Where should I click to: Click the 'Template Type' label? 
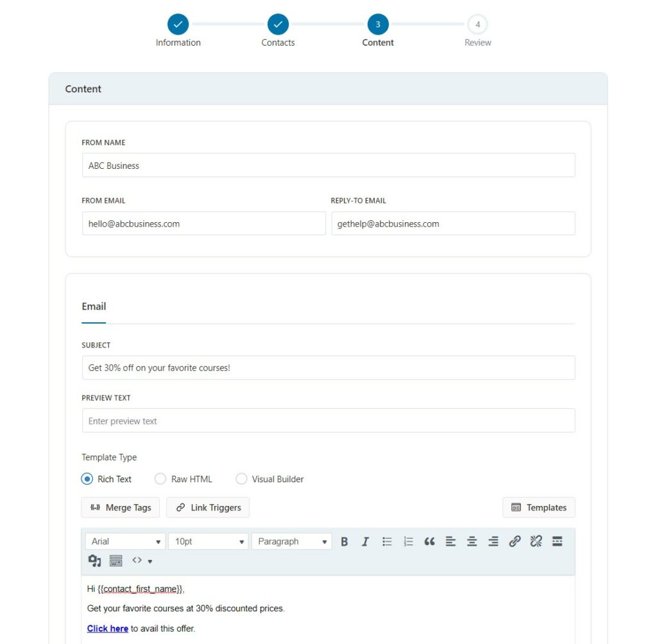coord(109,457)
